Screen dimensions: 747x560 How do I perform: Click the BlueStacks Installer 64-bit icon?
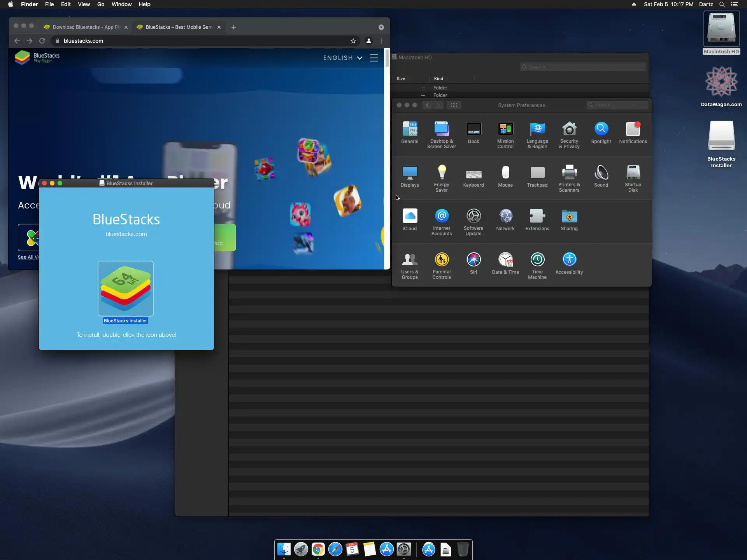[x=125, y=288]
